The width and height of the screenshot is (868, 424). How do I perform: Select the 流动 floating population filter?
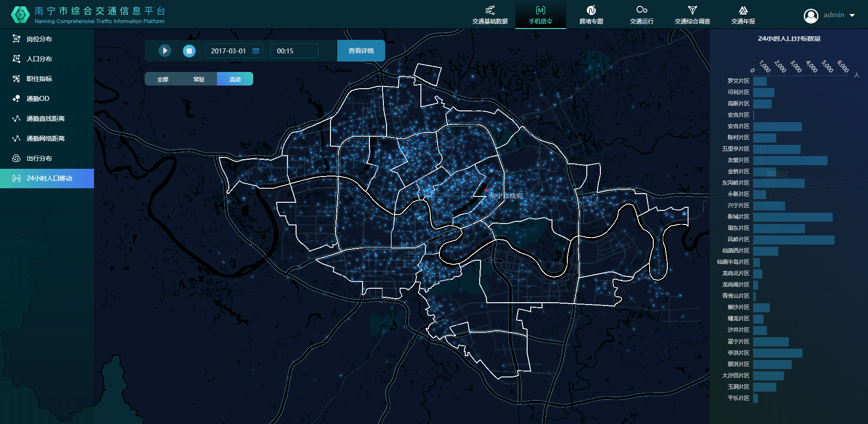(235, 79)
